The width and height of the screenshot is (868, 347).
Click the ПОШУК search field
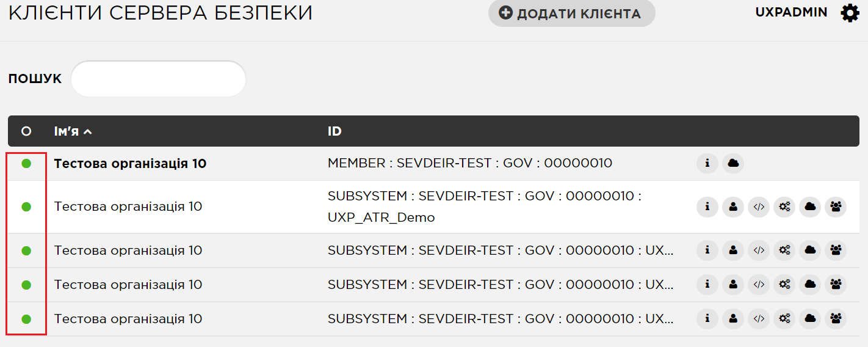coord(159,79)
